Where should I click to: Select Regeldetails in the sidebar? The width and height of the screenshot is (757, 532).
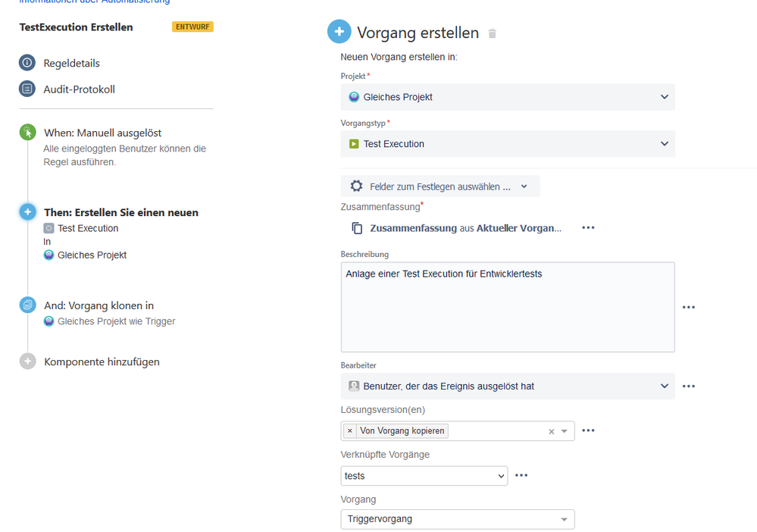[71, 63]
